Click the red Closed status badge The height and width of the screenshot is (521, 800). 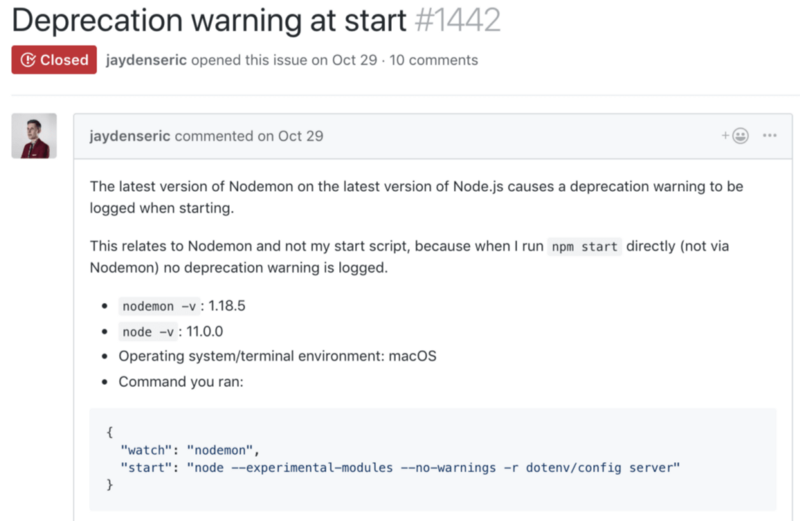tap(54, 60)
